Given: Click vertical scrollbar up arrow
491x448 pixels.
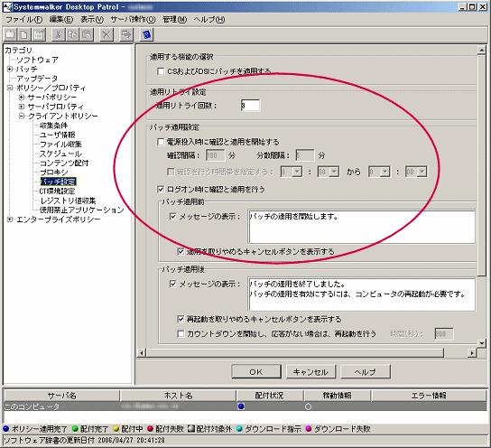Looking at the screenshot, I should [x=481, y=50].
